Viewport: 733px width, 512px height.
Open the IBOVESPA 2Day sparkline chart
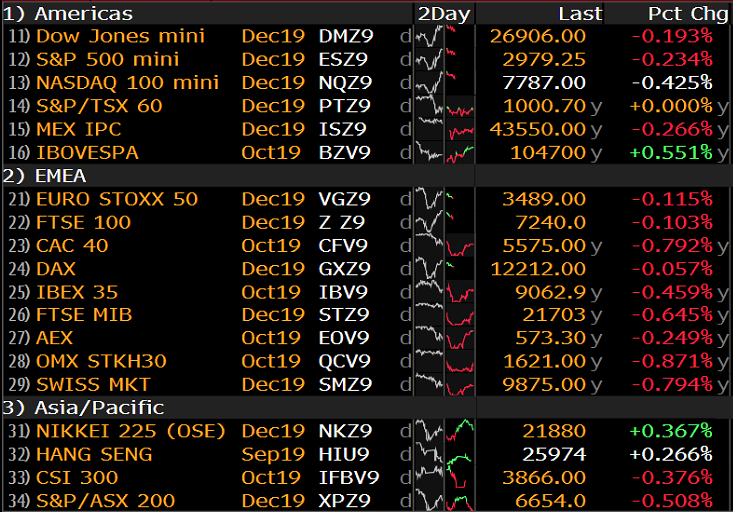pyautogui.click(x=444, y=152)
